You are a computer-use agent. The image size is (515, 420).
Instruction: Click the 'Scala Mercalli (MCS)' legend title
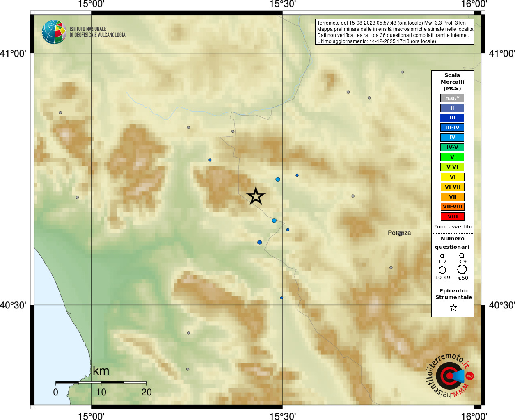point(452,82)
